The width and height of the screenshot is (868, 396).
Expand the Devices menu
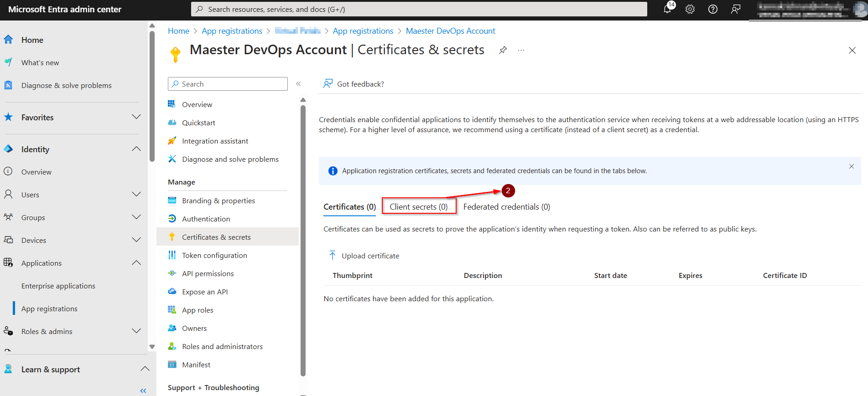pos(136,240)
